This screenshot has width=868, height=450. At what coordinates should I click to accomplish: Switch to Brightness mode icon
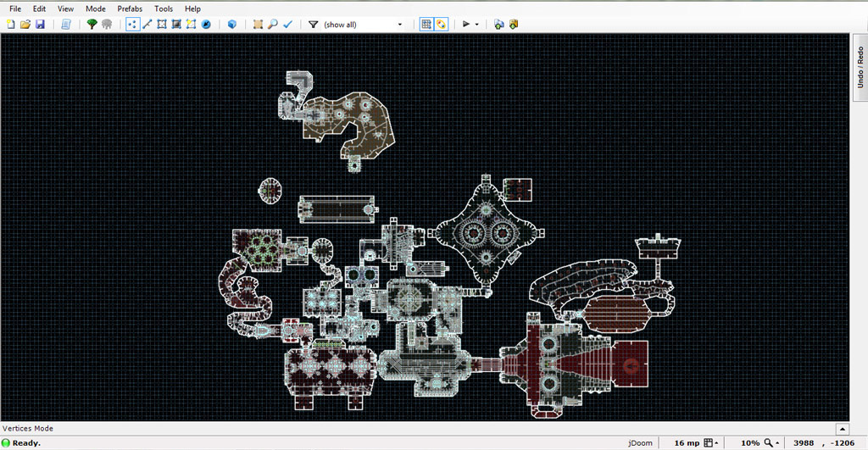(x=176, y=25)
